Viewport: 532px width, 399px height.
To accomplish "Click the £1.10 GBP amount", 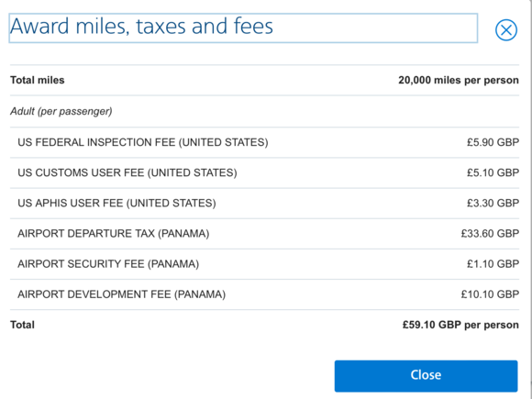I will [x=493, y=264].
